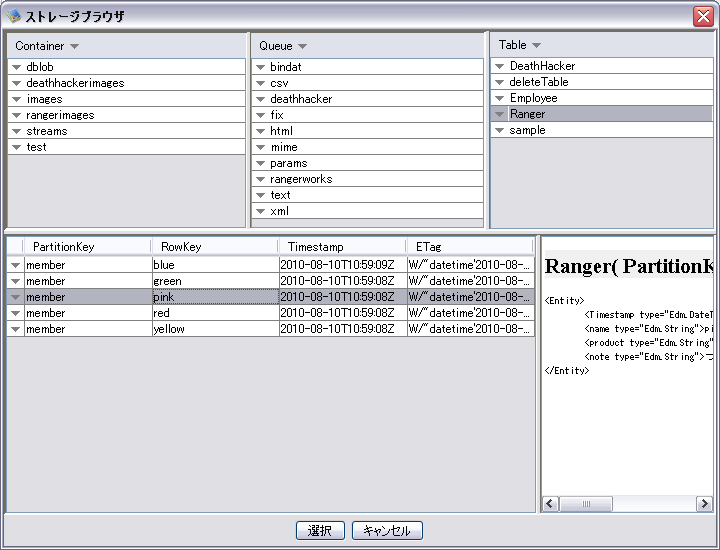Click the Timestamp column header
The image size is (720, 550).
point(315,246)
